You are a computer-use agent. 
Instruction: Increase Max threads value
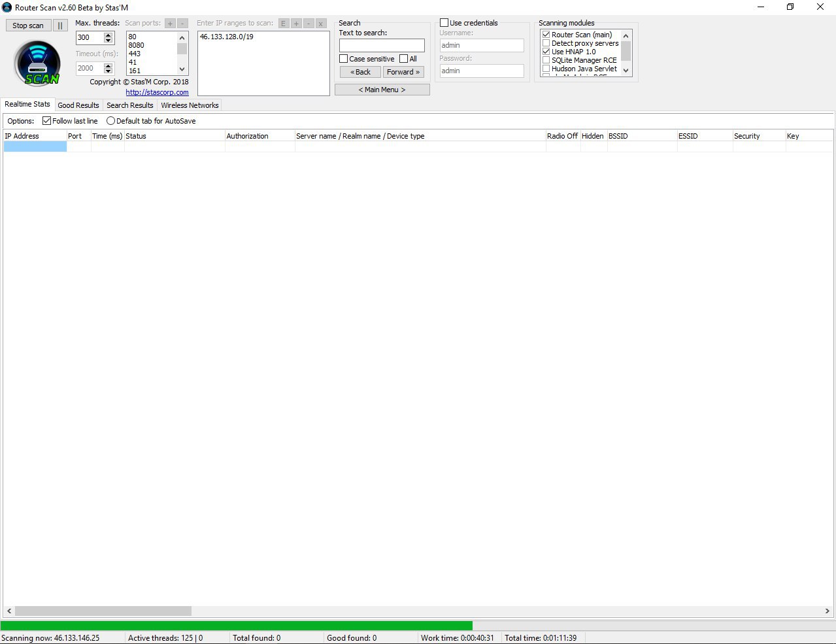click(x=109, y=35)
